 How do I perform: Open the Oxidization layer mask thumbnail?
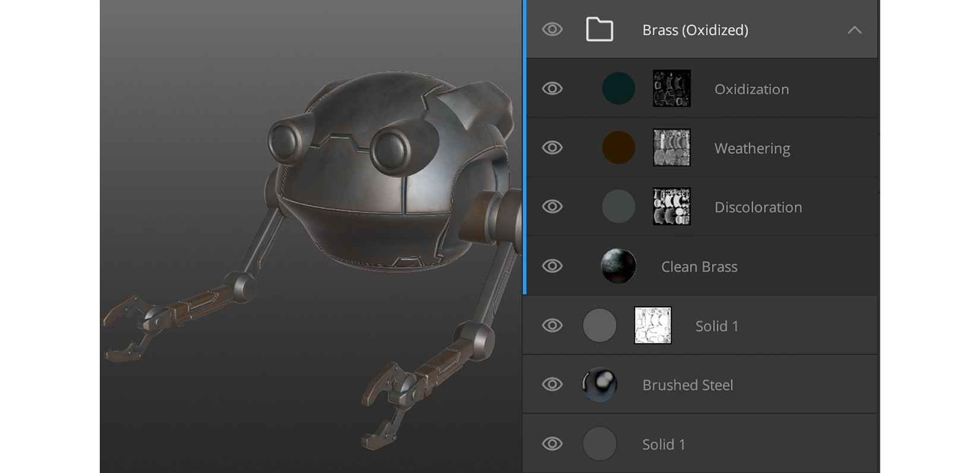[x=672, y=89]
